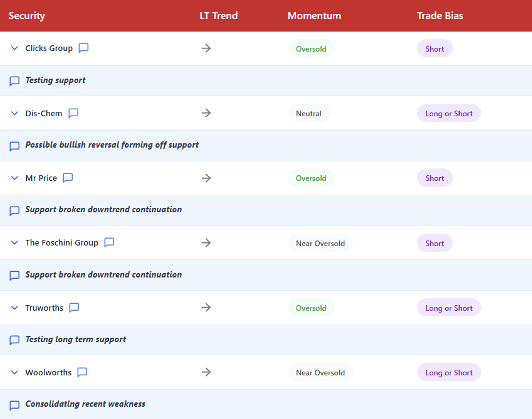The height and width of the screenshot is (419, 532).
Task: Toggle The Foschini Group row chevron
Action: coord(15,243)
